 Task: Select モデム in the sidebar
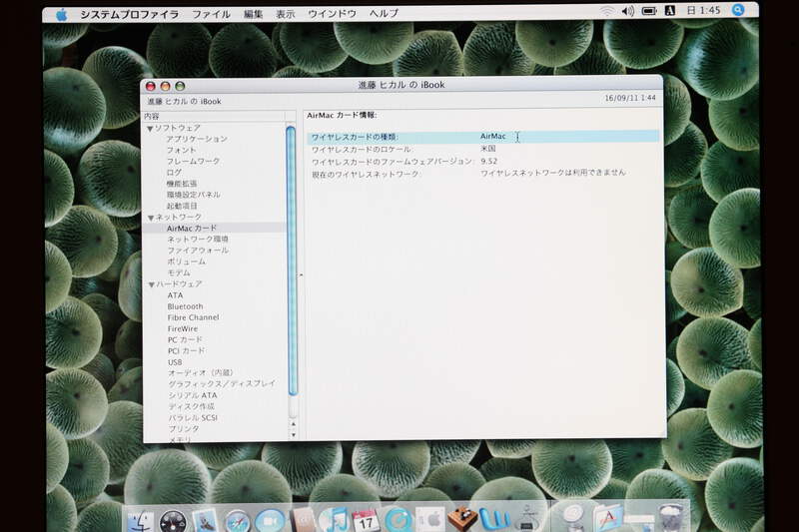tap(179, 272)
